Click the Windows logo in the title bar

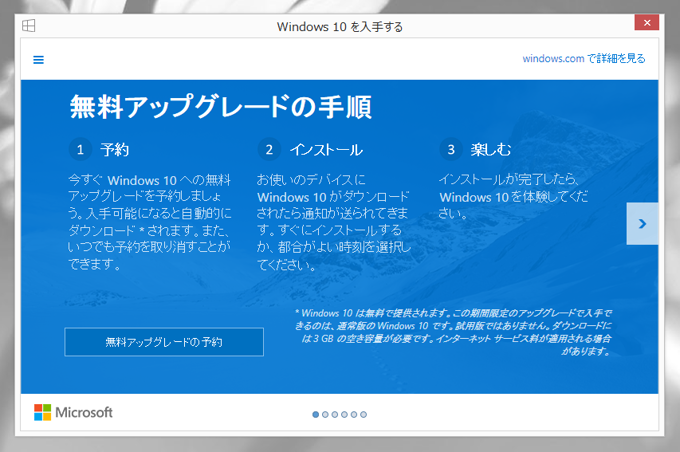[29, 26]
